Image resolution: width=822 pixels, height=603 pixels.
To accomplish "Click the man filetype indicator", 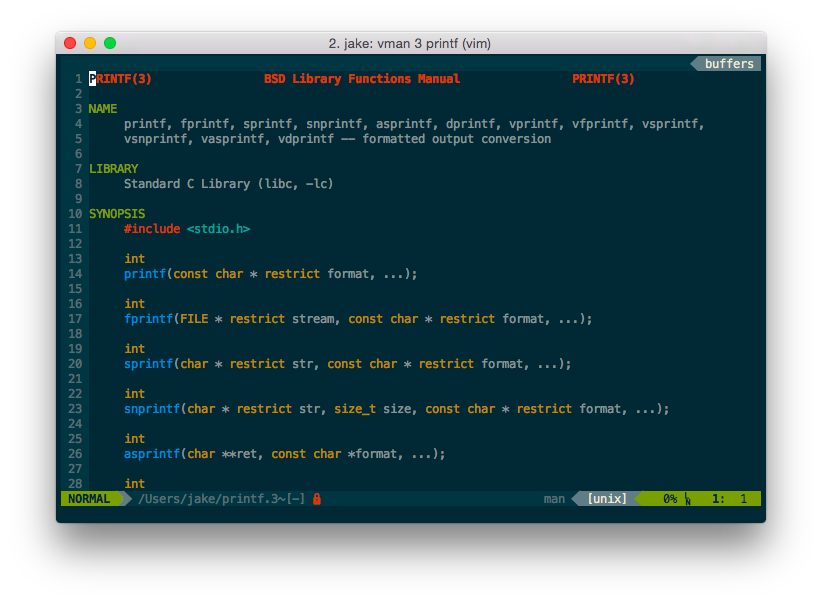I will [554, 499].
